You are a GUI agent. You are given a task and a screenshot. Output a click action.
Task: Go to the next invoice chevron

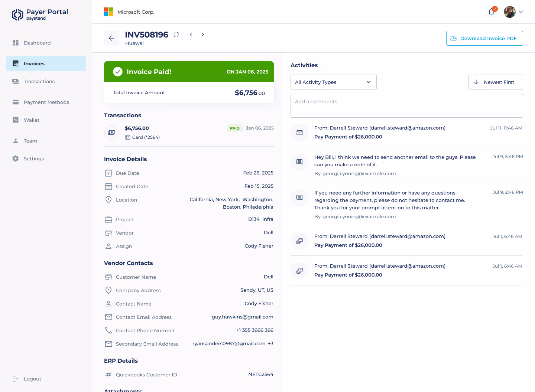tap(203, 35)
